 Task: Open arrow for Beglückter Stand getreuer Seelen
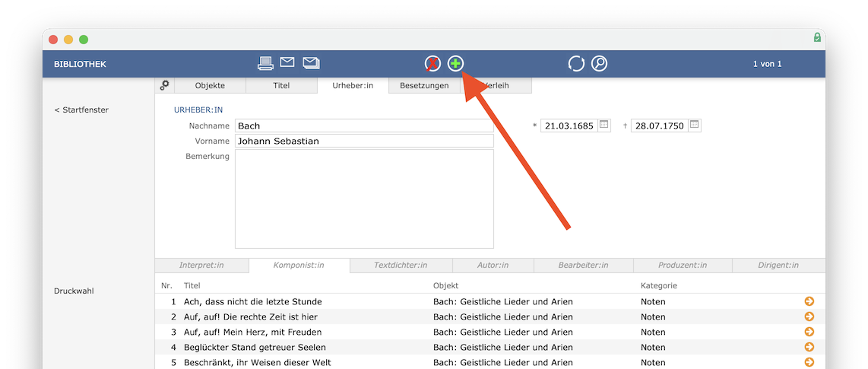[x=809, y=347]
